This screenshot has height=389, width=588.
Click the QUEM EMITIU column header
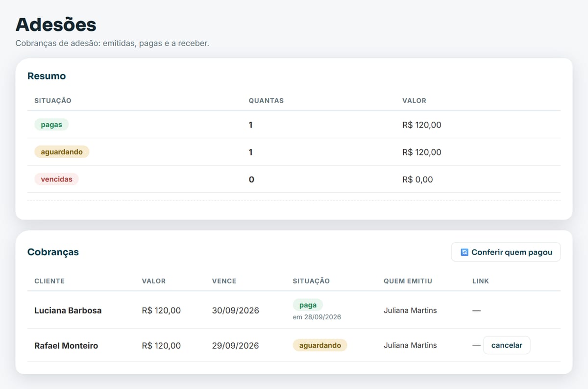(408, 281)
